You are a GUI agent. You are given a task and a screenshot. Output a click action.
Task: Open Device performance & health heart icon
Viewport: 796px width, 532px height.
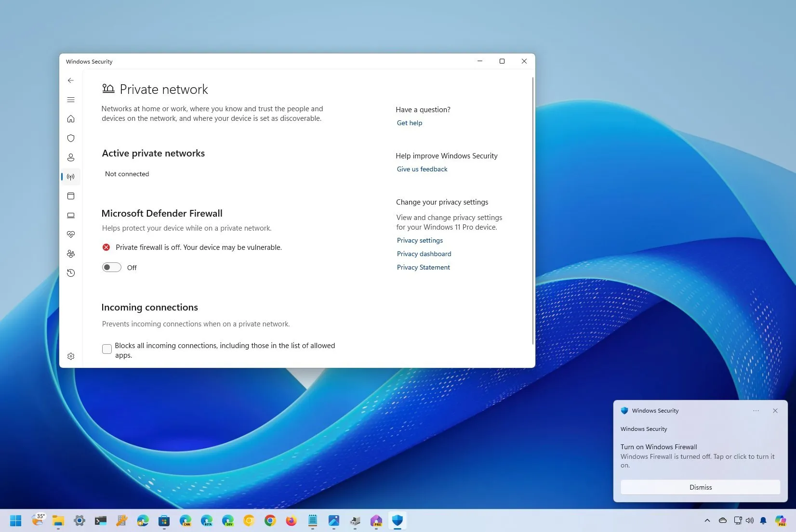point(71,234)
